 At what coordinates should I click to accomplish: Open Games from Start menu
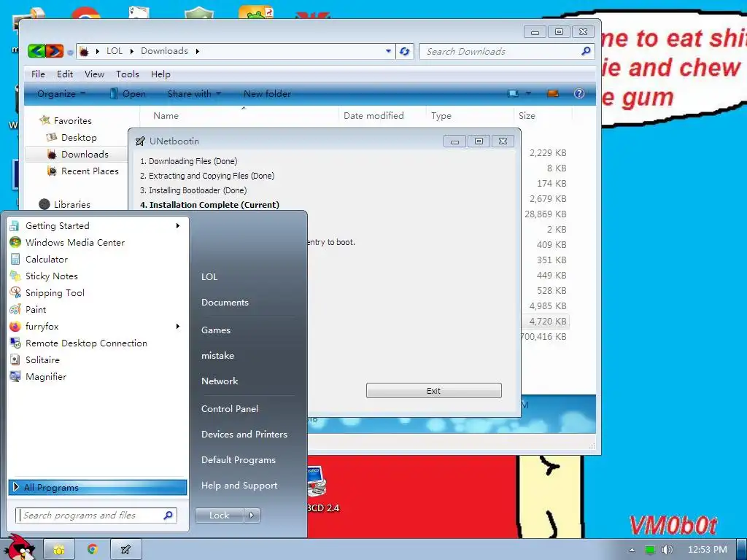[x=216, y=330]
